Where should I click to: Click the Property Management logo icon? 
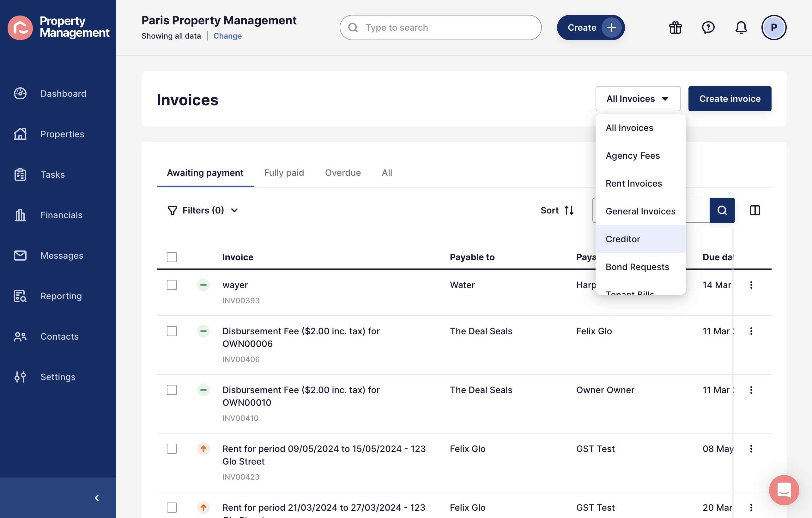pos(20,27)
